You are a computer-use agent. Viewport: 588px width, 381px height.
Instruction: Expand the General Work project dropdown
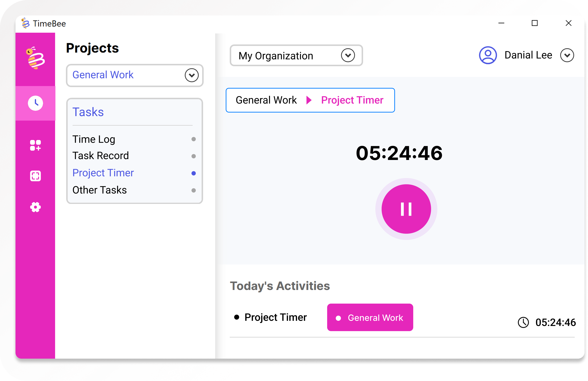(x=192, y=75)
